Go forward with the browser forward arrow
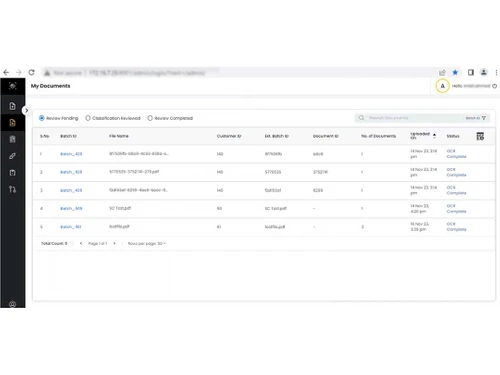The image size is (500, 375). point(19,72)
